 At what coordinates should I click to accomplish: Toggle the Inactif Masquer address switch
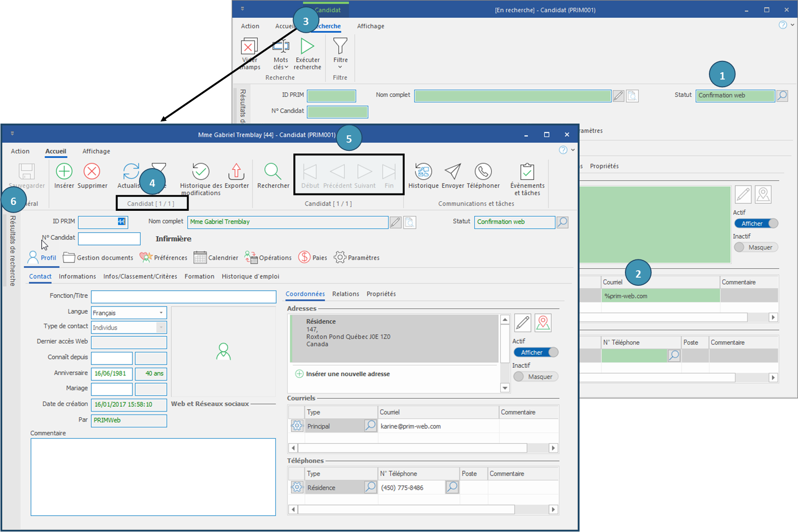535,377
